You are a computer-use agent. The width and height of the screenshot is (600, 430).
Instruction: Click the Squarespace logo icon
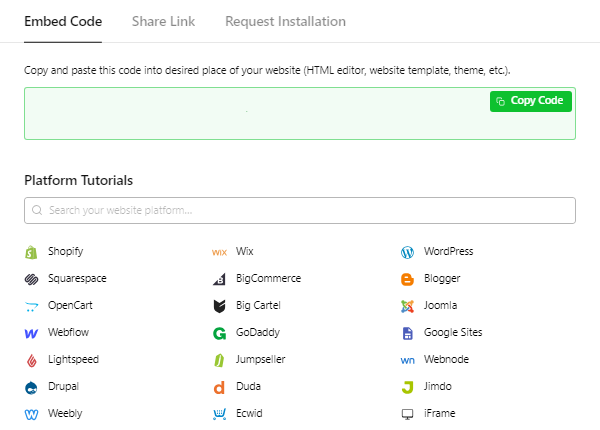click(31, 279)
